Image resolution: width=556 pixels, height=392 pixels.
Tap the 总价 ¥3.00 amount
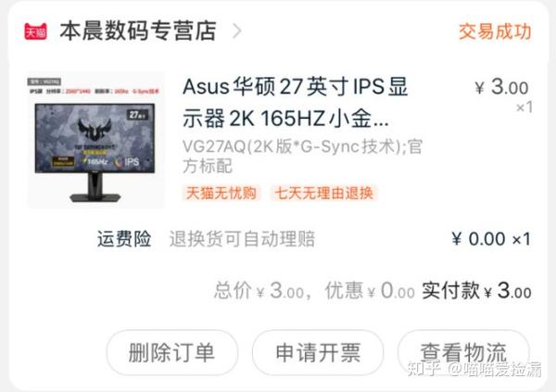click(x=259, y=291)
